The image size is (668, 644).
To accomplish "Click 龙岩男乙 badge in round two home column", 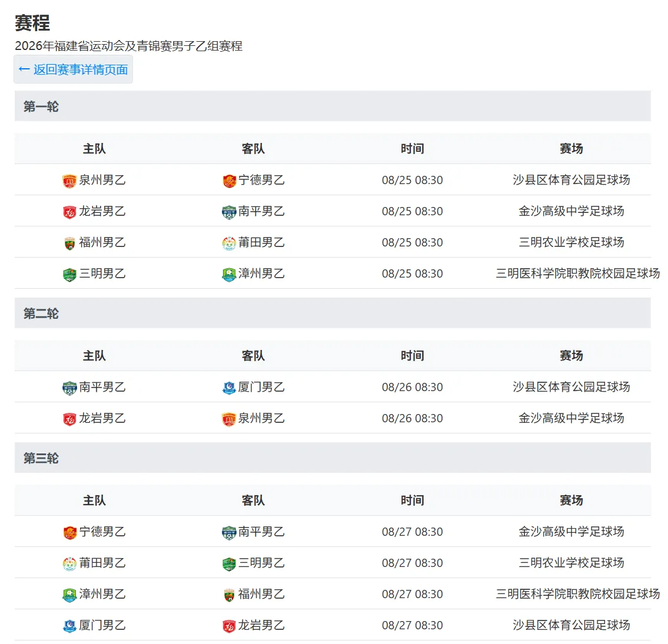I will [x=69, y=419].
